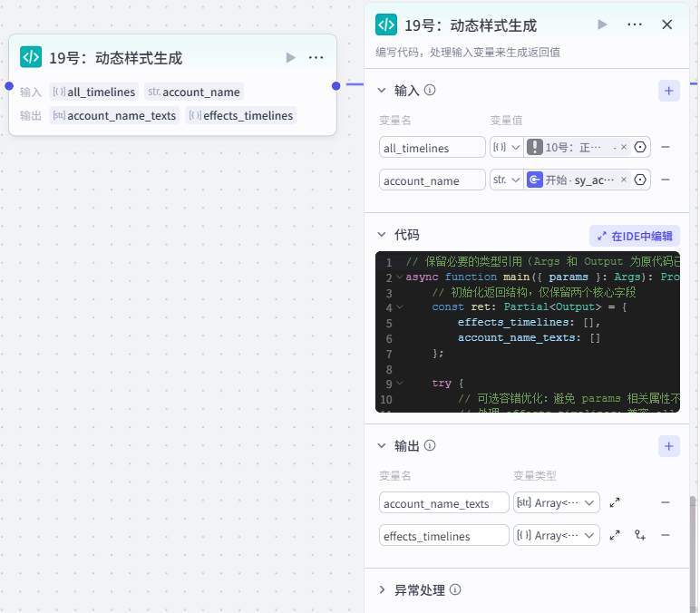The width and height of the screenshot is (700, 613).
Task: Collapse the 输入 section
Action: click(x=382, y=90)
